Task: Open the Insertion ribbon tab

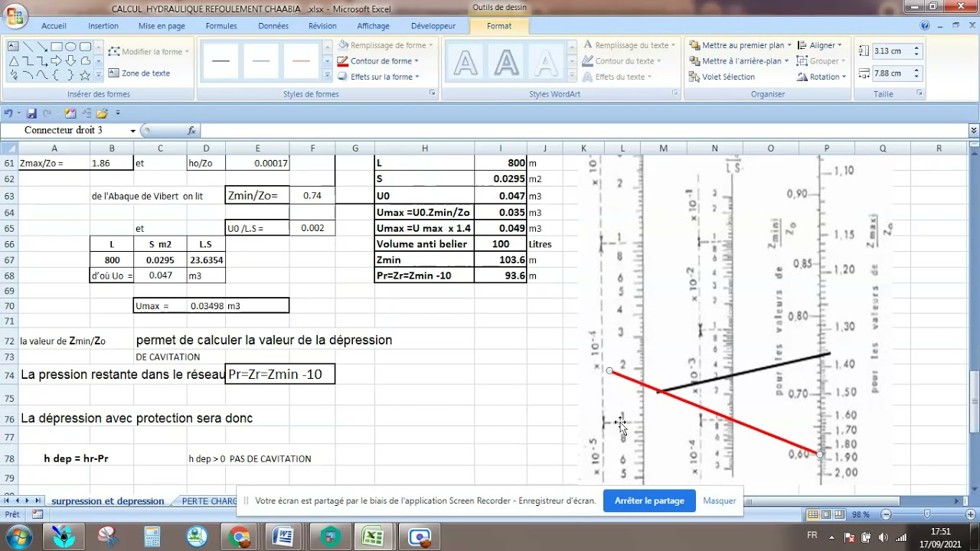Action: pos(103,26)
